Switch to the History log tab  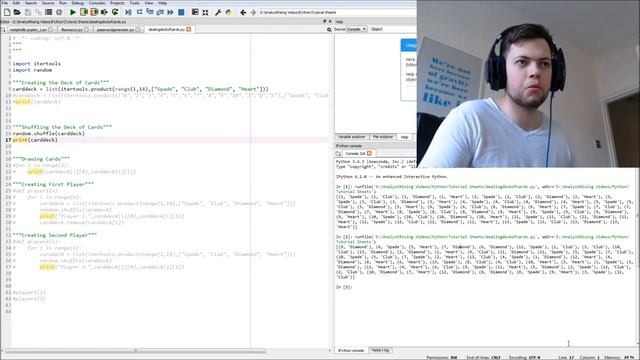pos(380,350)
